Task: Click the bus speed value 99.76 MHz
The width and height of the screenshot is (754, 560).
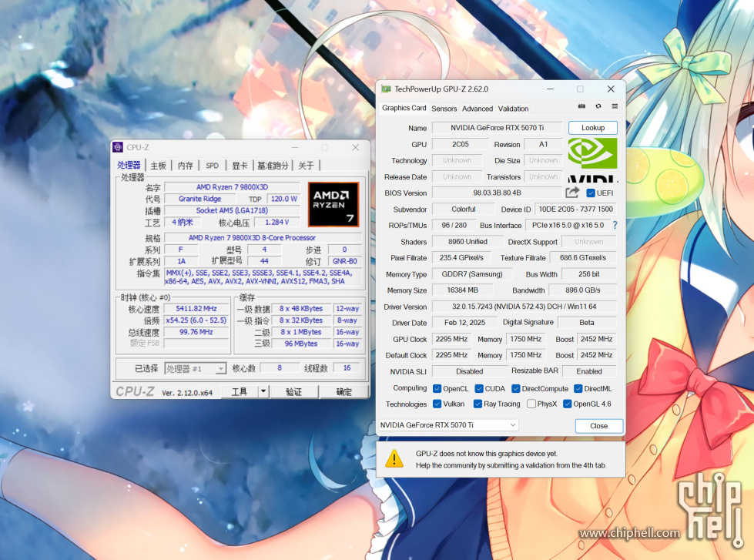Action: click(196, 332)
